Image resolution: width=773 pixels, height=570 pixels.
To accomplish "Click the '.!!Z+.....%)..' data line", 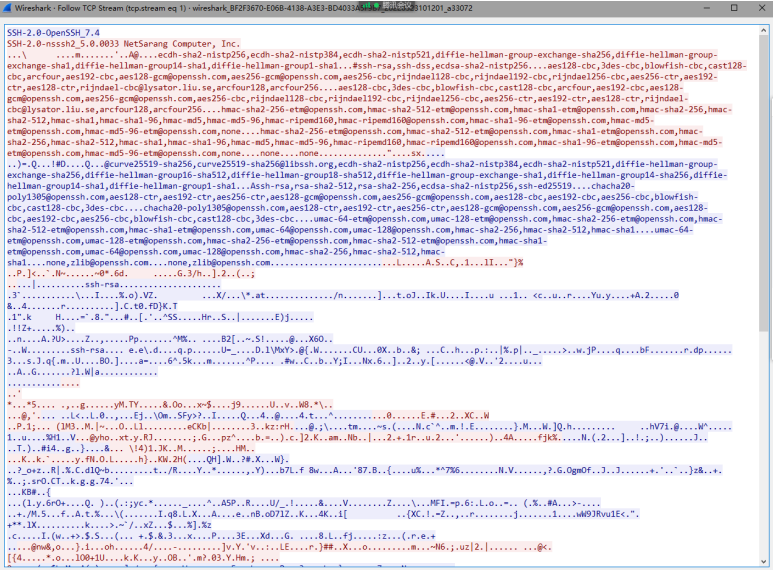I will coord(41,328).
